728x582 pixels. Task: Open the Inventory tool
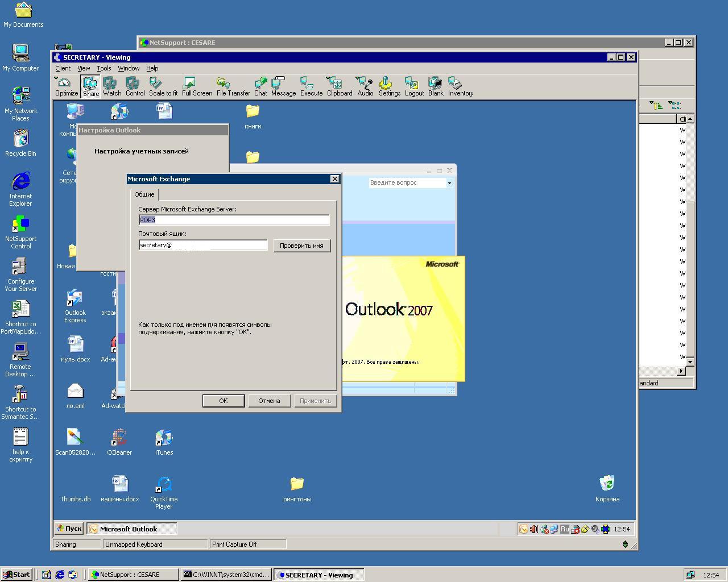pos(460,86)
